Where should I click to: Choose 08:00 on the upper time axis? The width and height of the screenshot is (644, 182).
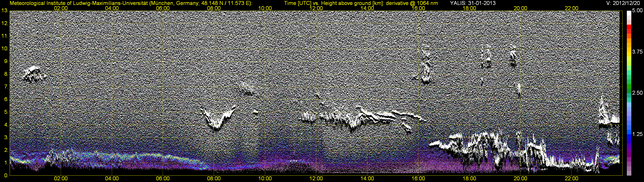pos(214,8)
